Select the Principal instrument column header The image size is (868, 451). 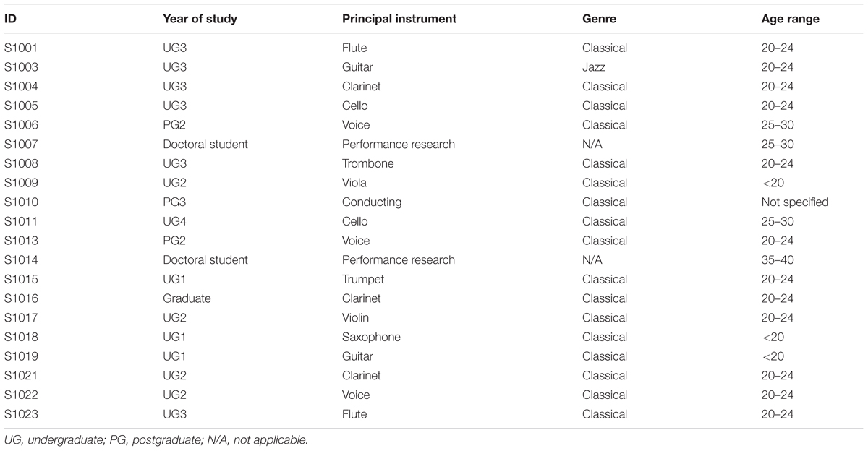(399, 20)
